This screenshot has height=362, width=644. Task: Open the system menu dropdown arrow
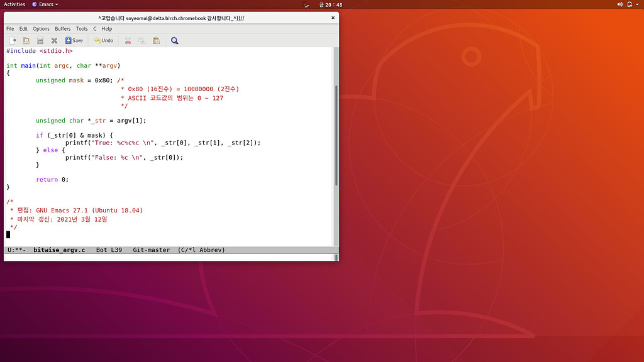click(x=638, y=4)
